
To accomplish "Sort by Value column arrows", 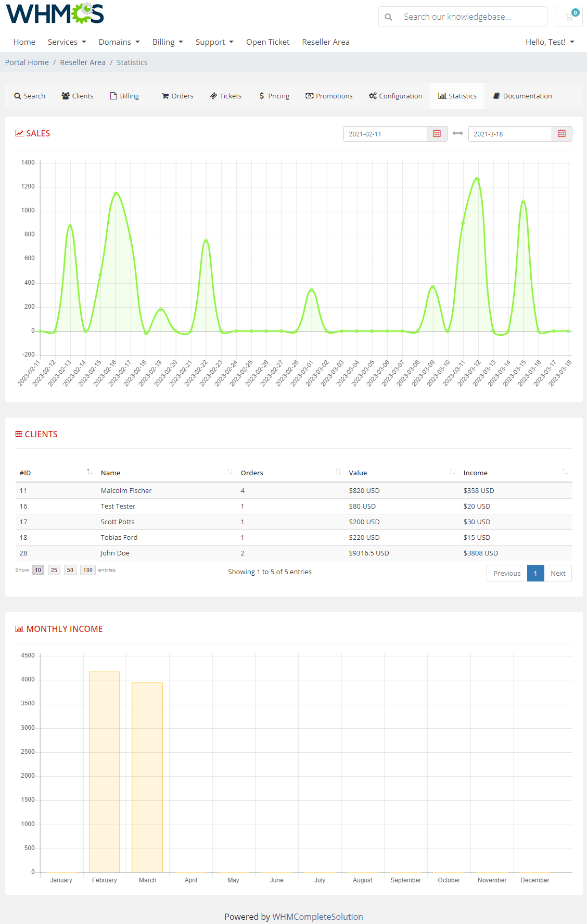I will tap(452, 472).
